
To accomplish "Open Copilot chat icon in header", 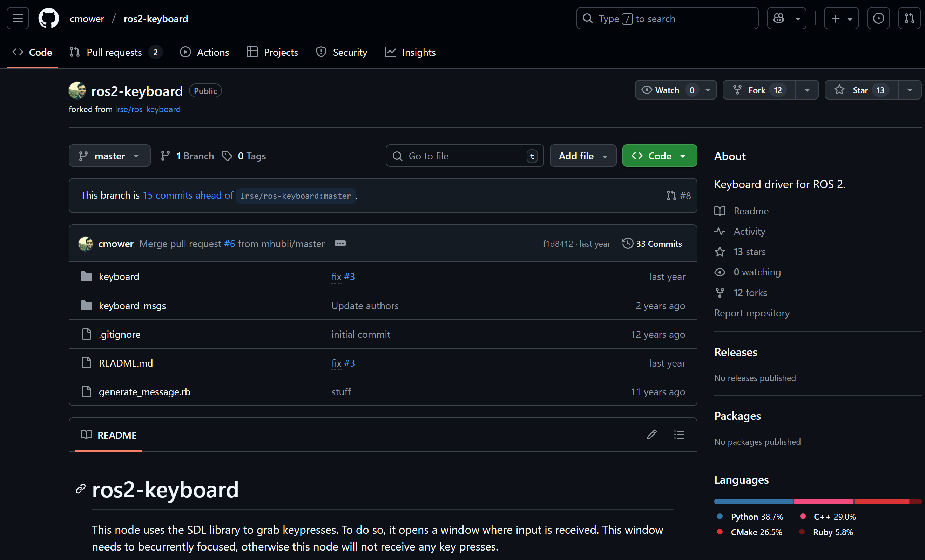I will coord(778,18).
